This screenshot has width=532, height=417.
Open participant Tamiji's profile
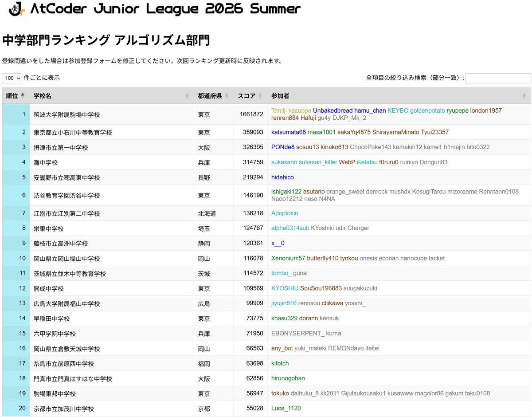pos(280,110)
